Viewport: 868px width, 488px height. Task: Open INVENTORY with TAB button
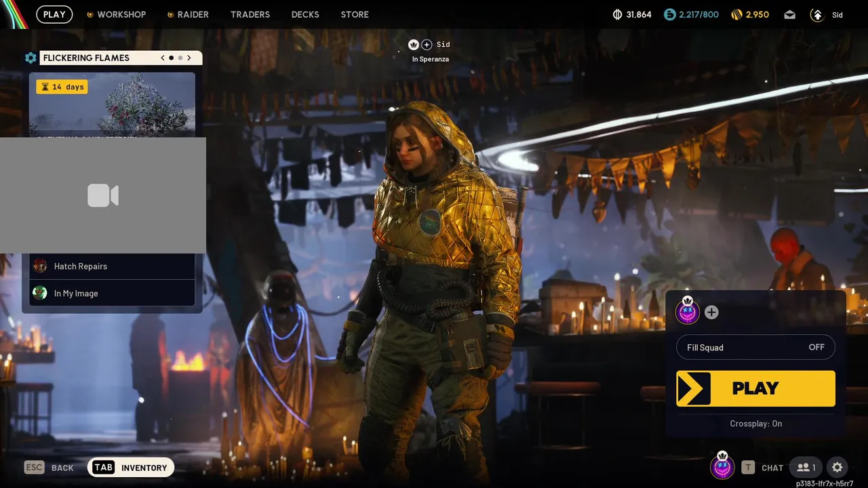[131, 468]
